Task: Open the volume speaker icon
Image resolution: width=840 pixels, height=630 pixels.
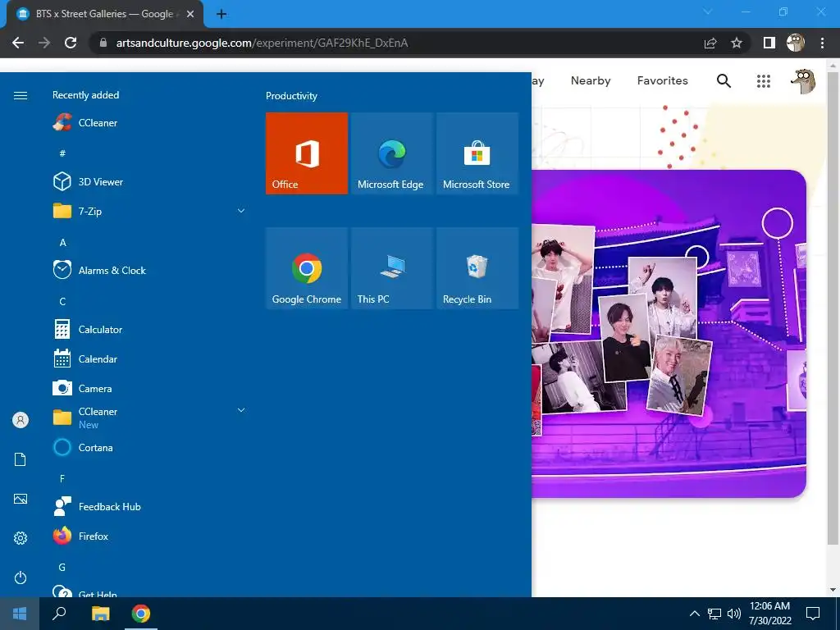Action: pyautogui.click(x=734, y=614)
